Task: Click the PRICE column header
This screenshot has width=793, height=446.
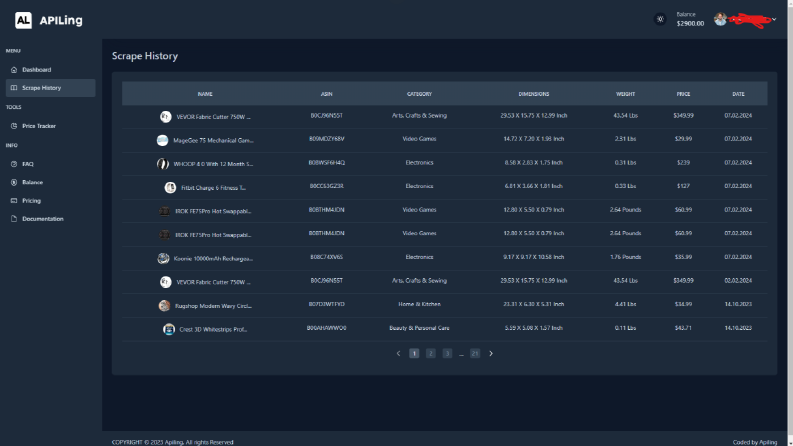Action: [683, 94]
